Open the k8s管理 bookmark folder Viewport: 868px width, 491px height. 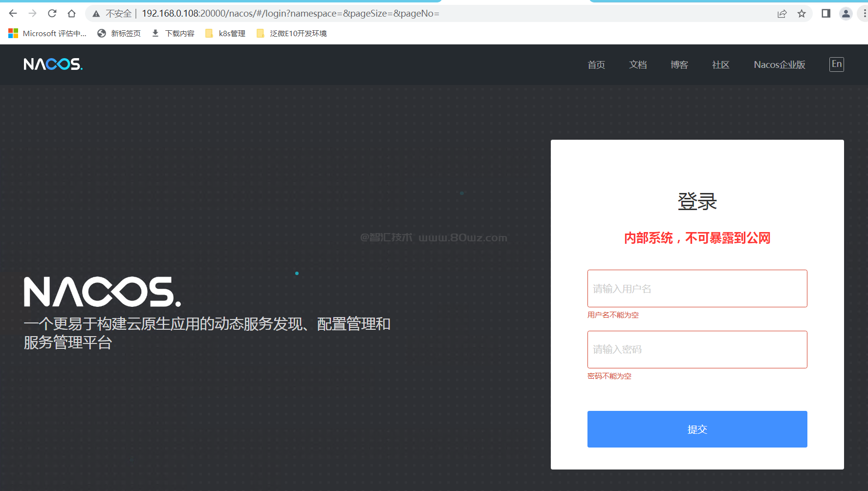tap(226, 33)
